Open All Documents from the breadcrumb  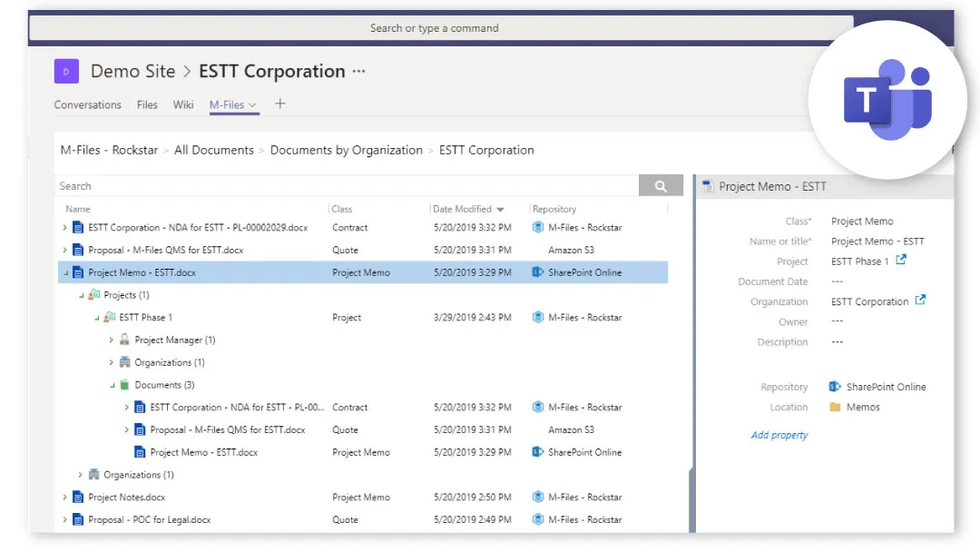pyautogui.click(x=214, y=150)
